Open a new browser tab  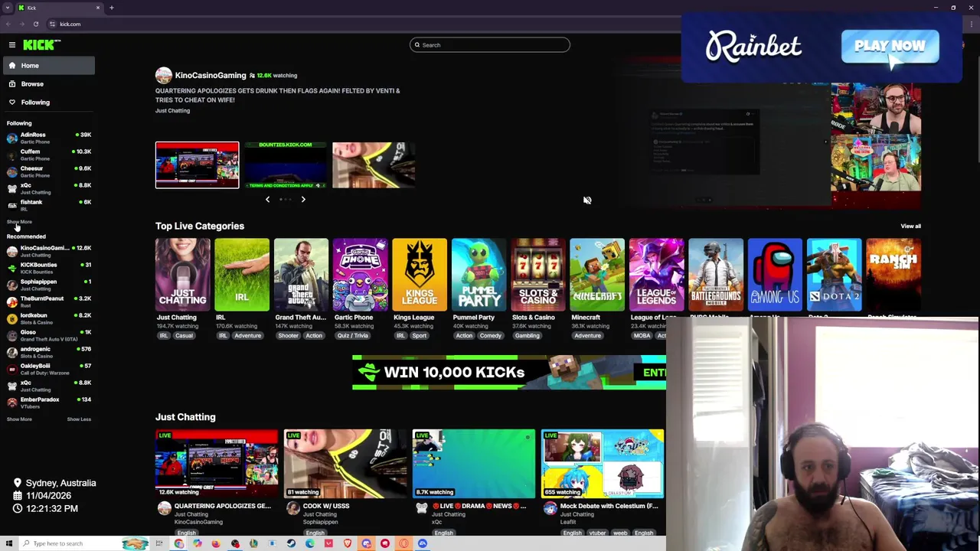111,8
